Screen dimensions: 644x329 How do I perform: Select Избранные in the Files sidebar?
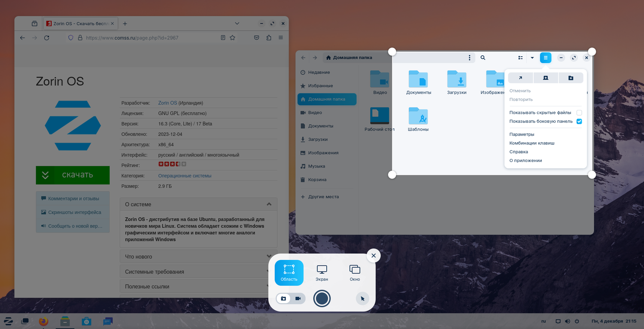327,85
